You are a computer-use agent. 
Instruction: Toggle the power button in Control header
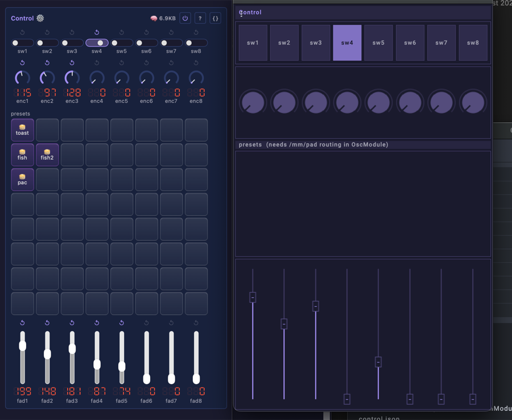click(185, 18)
